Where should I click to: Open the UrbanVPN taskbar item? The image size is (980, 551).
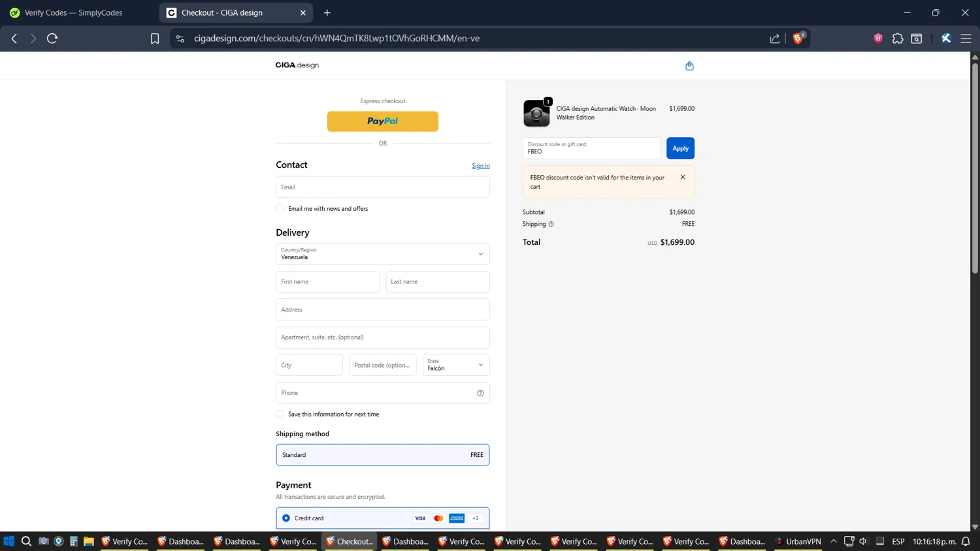(x=799, y=541)
